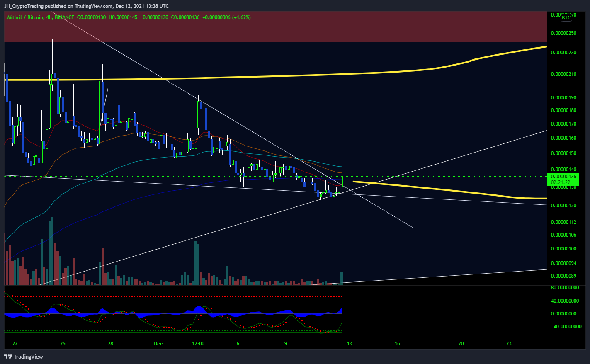Viewport: 590px width, 364px height.
Task: Click price axis label 0.00000170
Action: [x=563, y=124]
